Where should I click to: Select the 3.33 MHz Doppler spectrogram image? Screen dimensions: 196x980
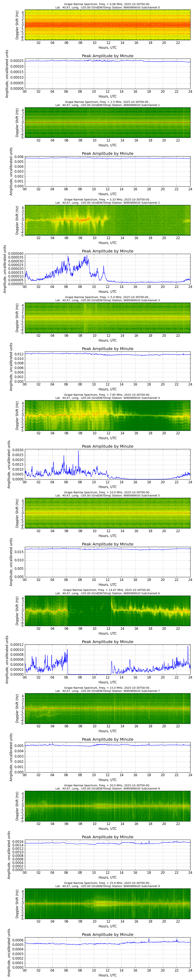pos(108,220)
